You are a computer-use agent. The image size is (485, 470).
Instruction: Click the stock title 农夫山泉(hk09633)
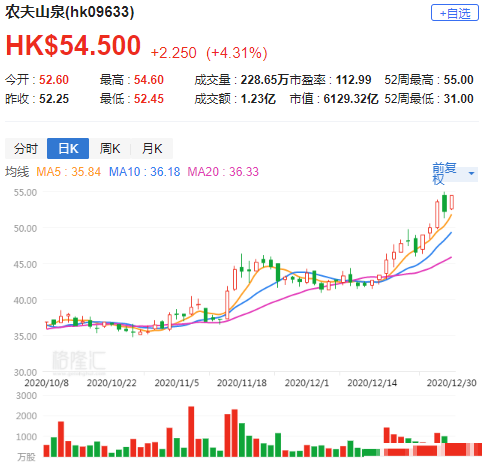tap(69, 12)
